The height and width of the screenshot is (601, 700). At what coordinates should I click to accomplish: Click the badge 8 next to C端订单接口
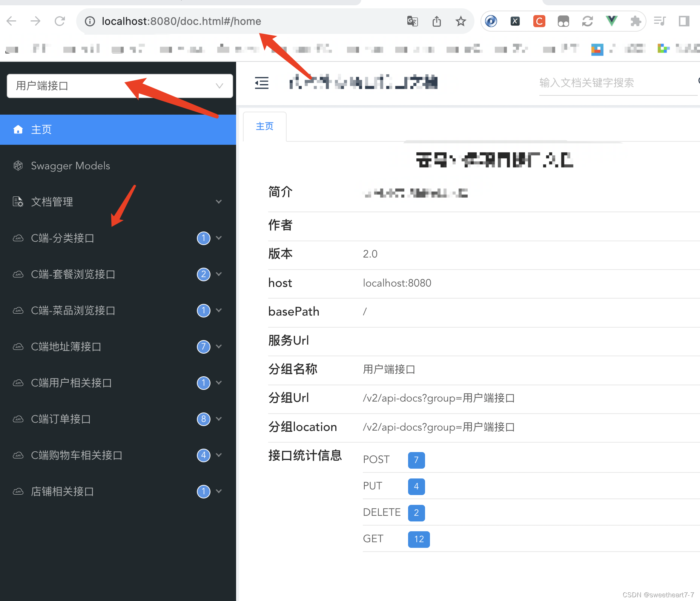click(x=204, y=419)
